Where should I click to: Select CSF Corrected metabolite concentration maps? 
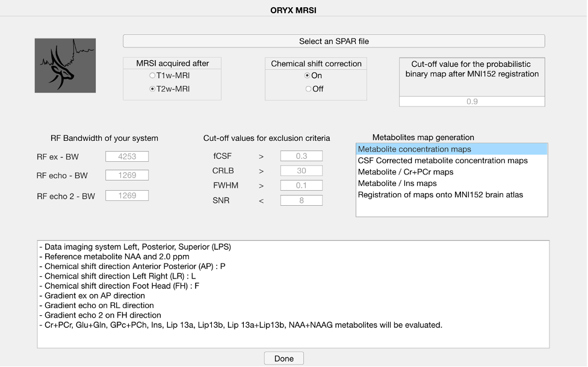point(443,161)
